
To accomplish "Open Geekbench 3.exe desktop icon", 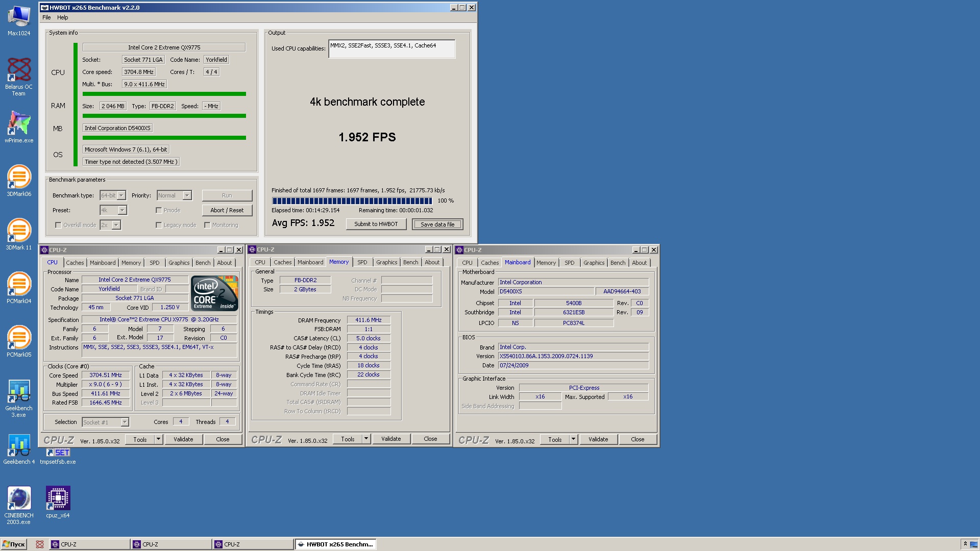I will 19,398.
